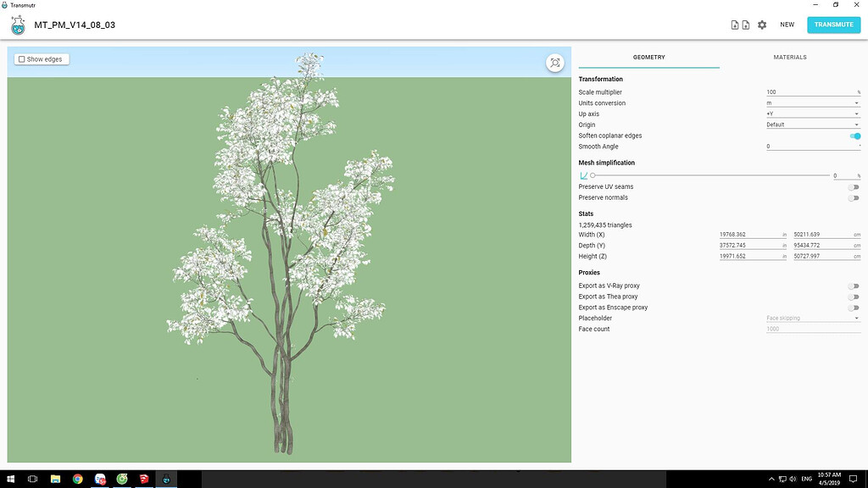868x488 pixels.
Task: Click the import file icon in header
Action: [x=735, y=25]
